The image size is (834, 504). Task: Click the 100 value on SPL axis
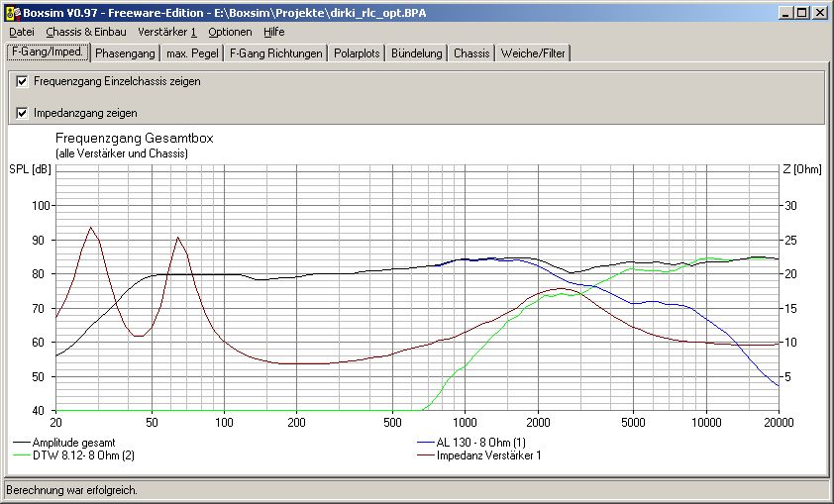[40, 206]
